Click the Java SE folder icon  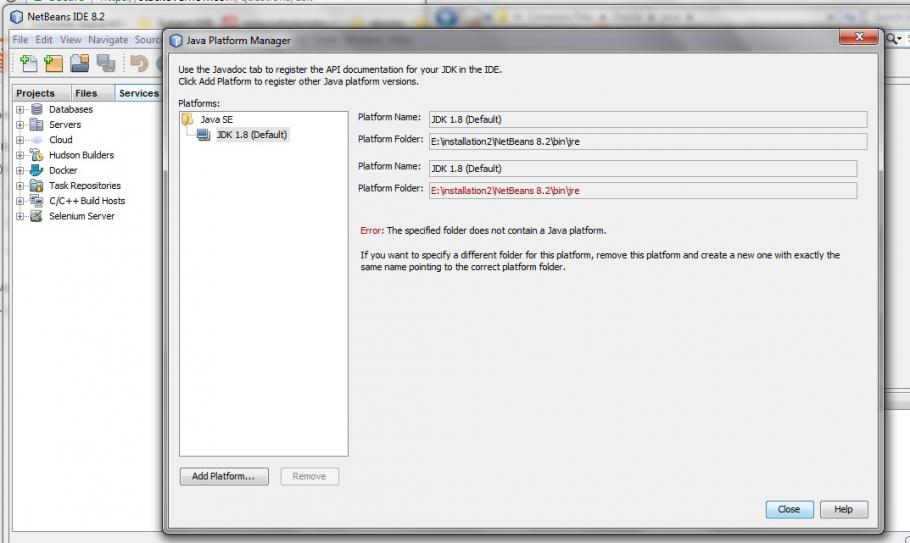tap(187, 120)
